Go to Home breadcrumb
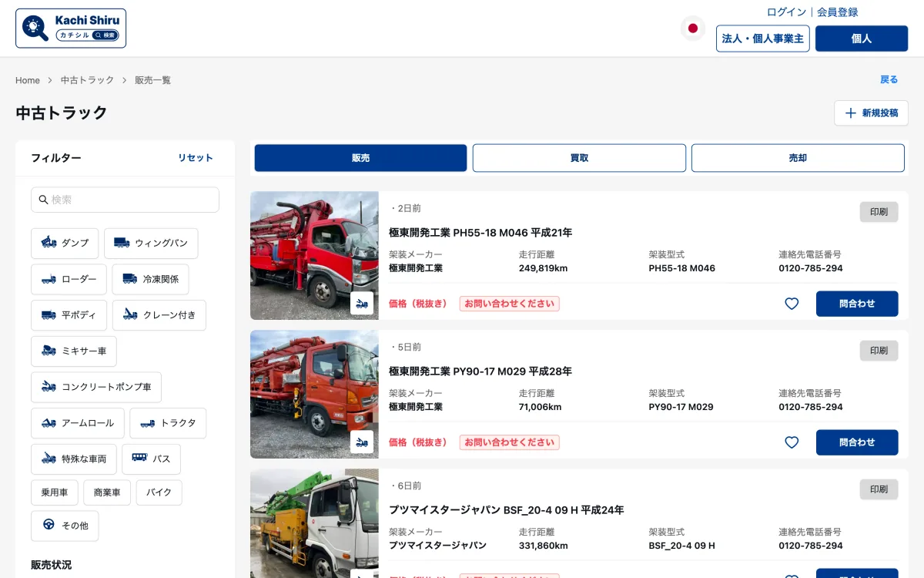The width and height of the screenshot is (924, 578). [x=28, y=80]
